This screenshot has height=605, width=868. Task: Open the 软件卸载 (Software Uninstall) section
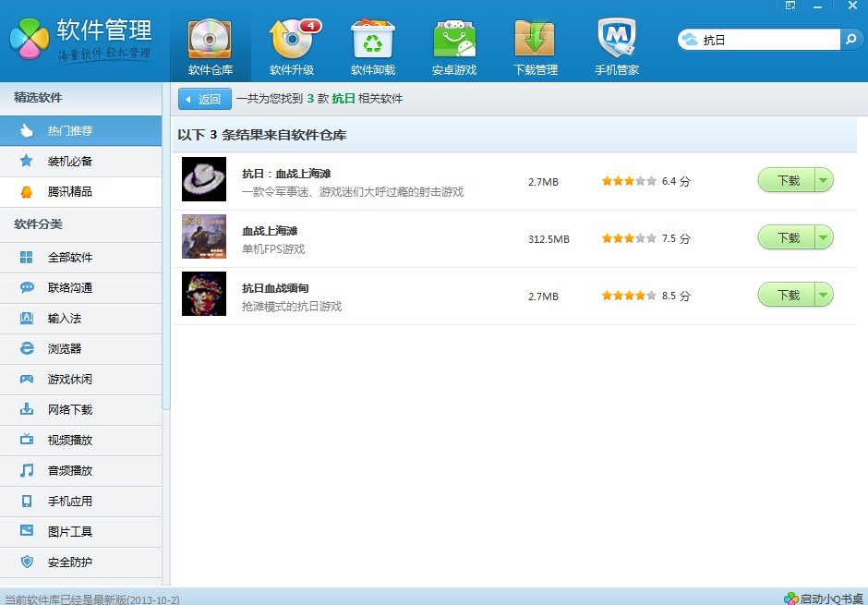[x=371, y=44]
